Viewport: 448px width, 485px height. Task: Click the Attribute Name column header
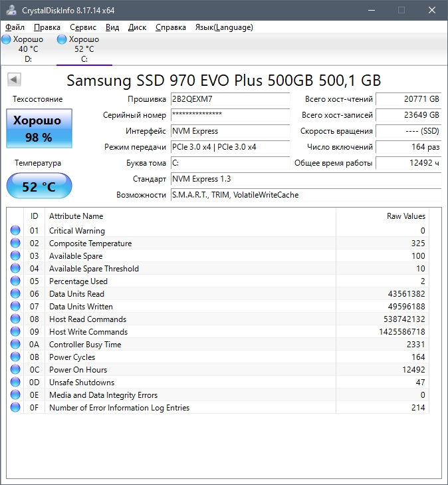coord(76,216)
